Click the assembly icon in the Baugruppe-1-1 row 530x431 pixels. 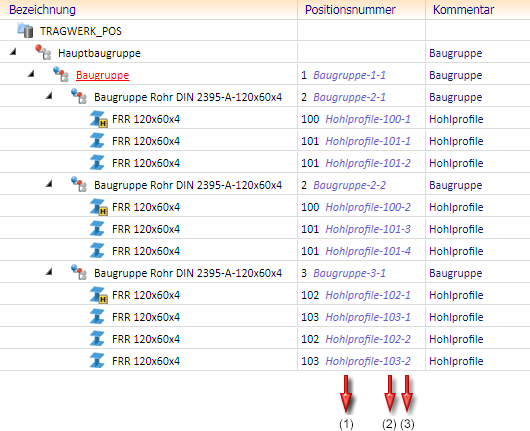pos(61,74)
